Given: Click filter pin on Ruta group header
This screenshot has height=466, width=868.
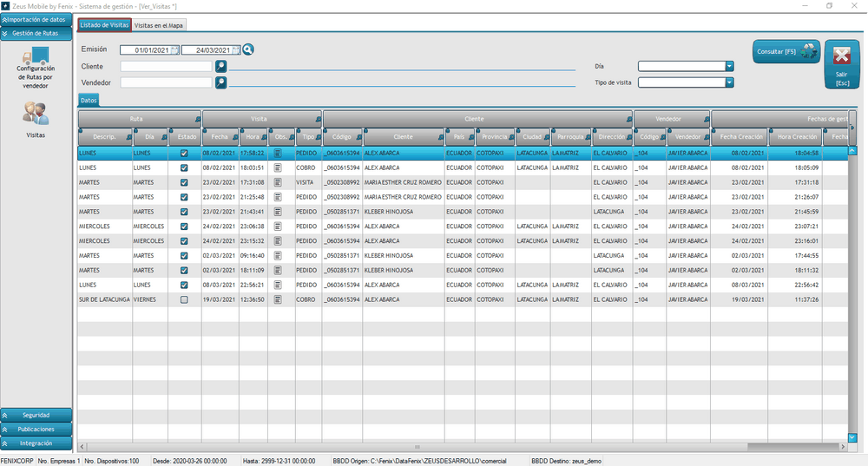Looking at the screenshot, I should click(198, 120).
